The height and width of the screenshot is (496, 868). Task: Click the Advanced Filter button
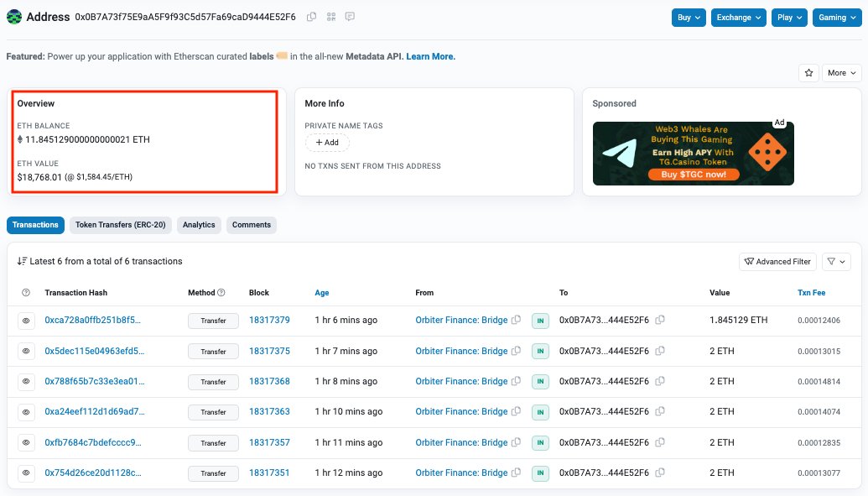tap(777, 262)
